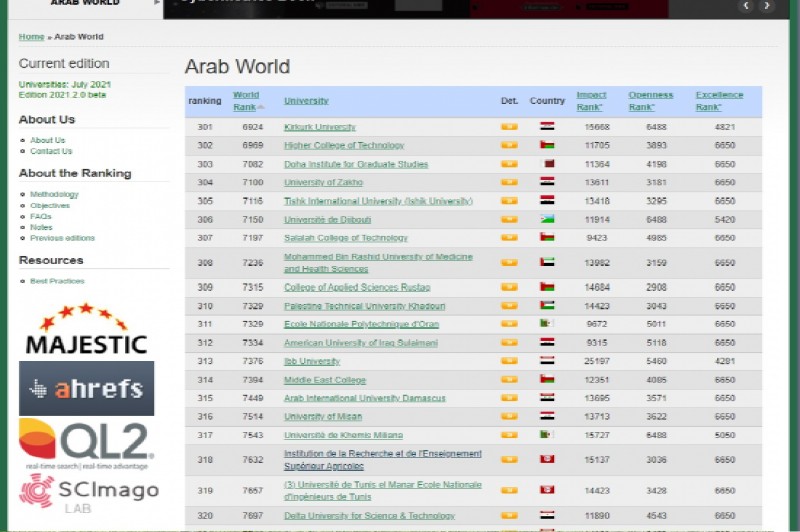Image resolution: width=800 pixels, height=532 pixels.
Task: Click the Majestic logo in sidebar
Action: tap(86, 330)
